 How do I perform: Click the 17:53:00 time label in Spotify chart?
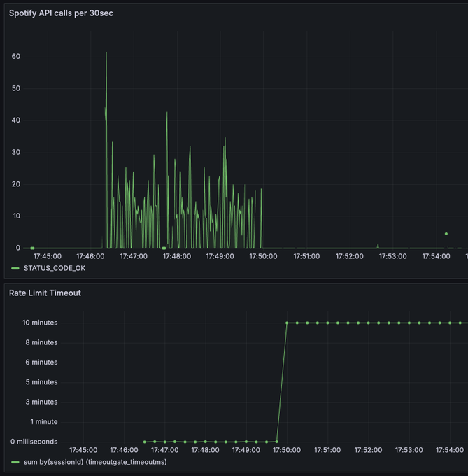click(392, 256)
